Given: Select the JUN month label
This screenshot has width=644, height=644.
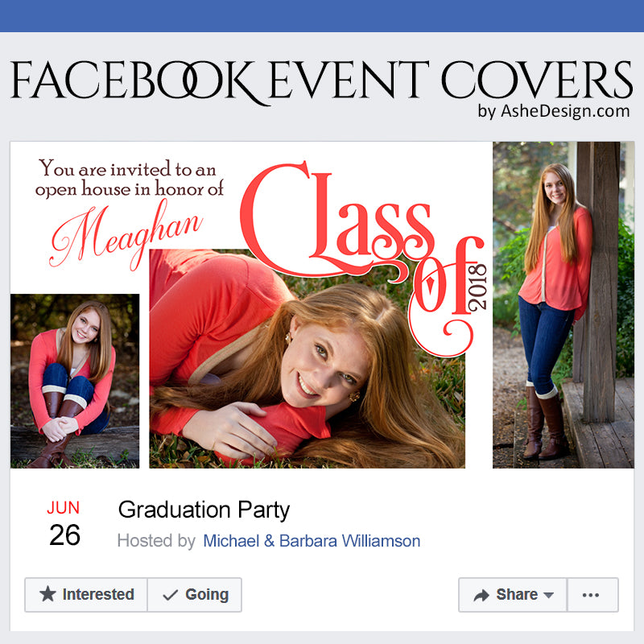Looking at the screenshot, I should tap(63, 508).
